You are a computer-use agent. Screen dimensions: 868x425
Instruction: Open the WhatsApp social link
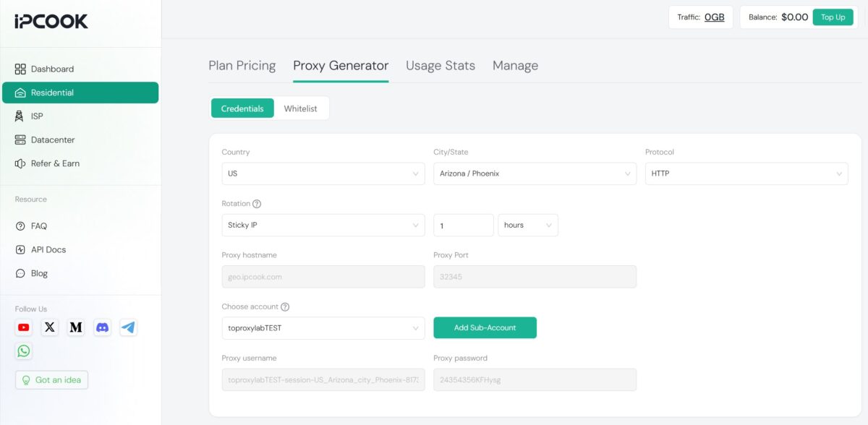pos(24,351)
